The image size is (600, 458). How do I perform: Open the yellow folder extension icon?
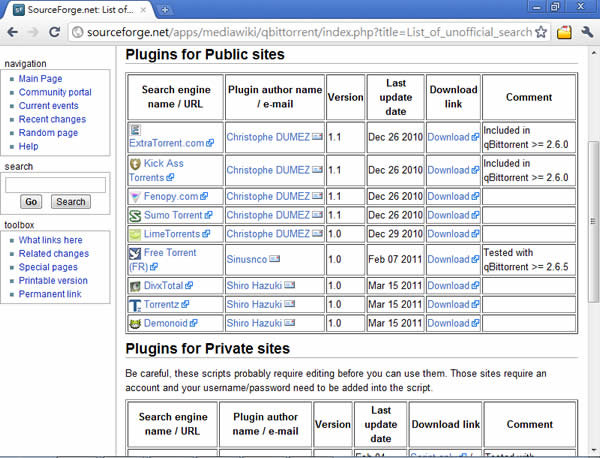coord(564,32)
